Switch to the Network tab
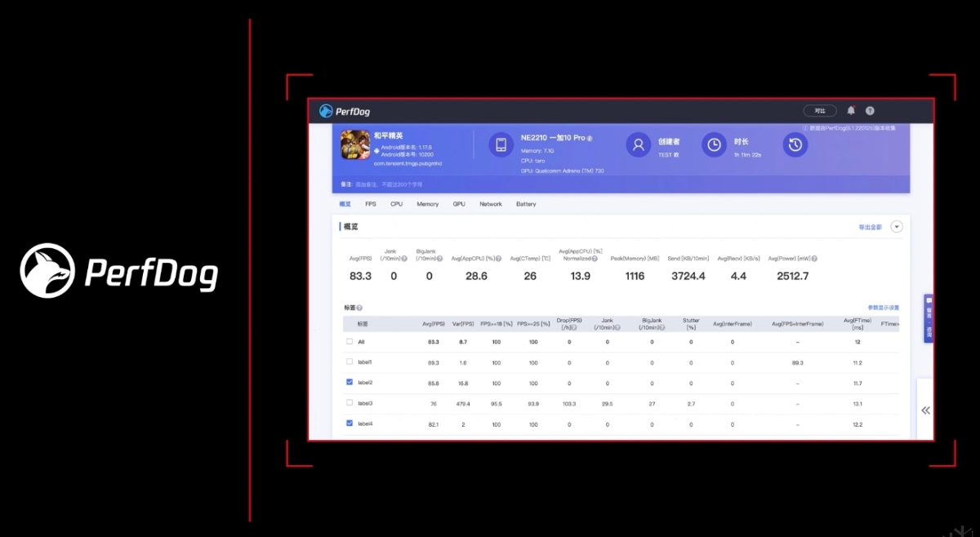This screenshot has width=980, height=537. click(491, 204)
